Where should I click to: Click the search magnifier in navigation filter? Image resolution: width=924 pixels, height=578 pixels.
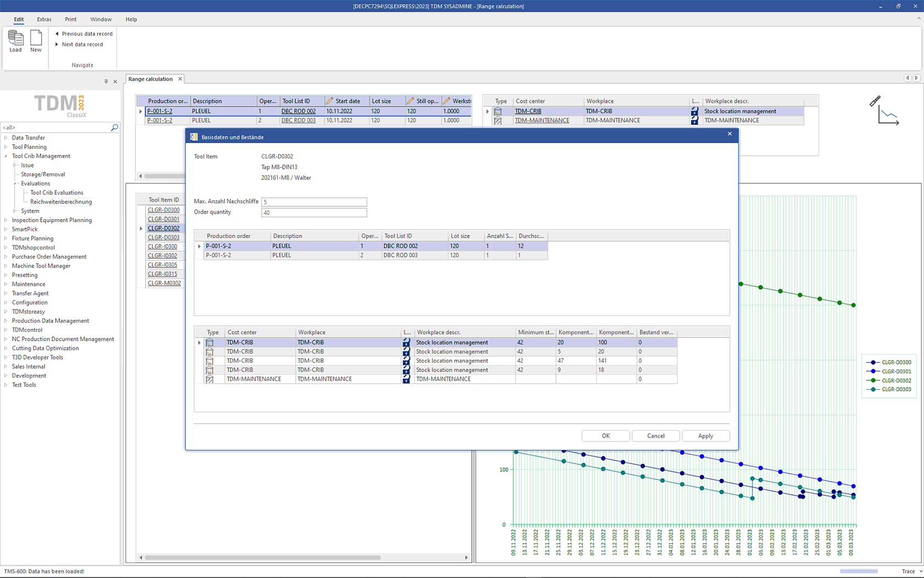114,127
